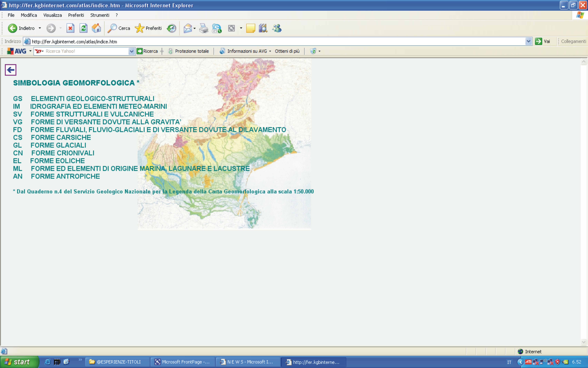Expand the mail icon dropdown arrow

pyautogui.click(x=195, y=28)
